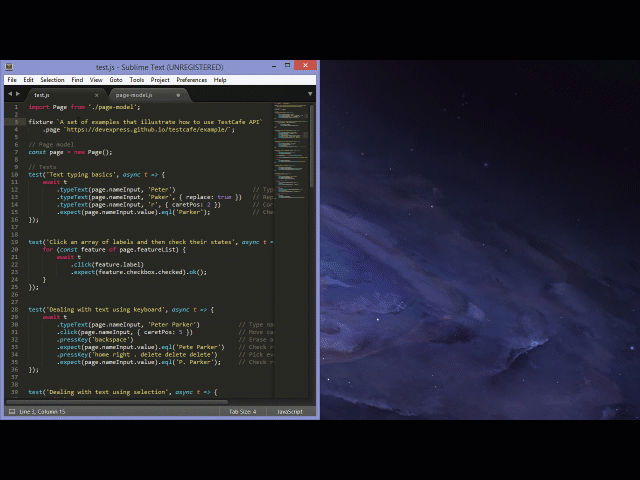Open the Goto menu
Screen dimensions: 640x480
[116, 80]
